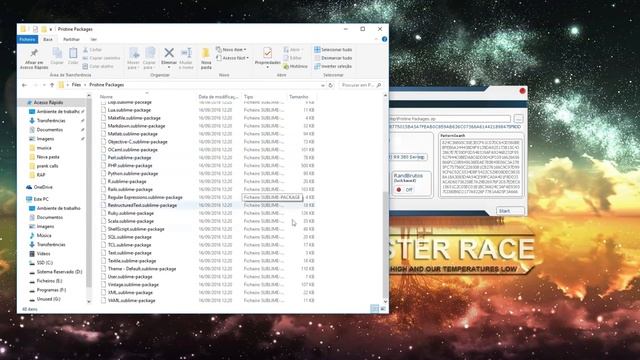640x360 pixels.
Task: Open the Ficheiro tab
Action: pos(27,39)
